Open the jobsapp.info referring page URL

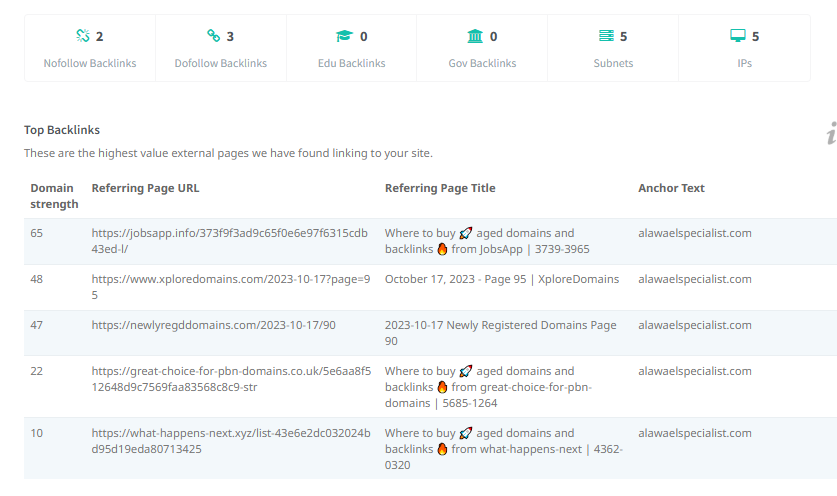tap(230, 241)
